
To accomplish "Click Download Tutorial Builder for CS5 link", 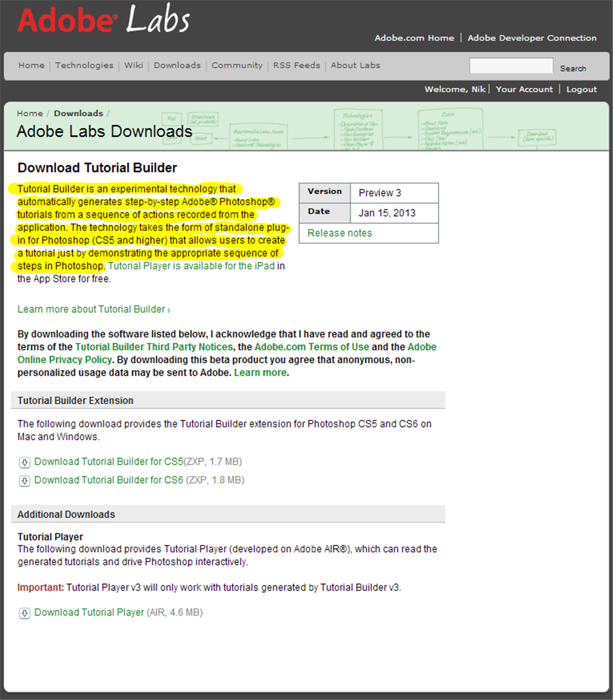I will click(109, 461).
